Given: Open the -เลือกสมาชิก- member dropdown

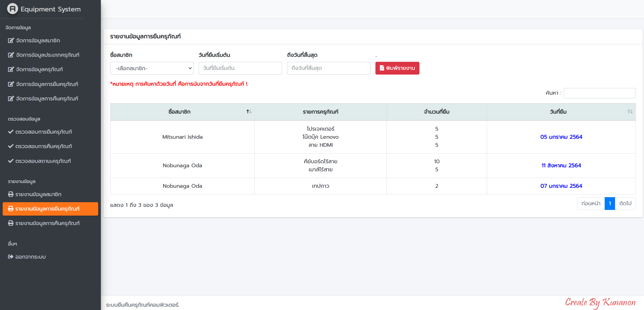Looking at the screenshot, I should point(152,68).
